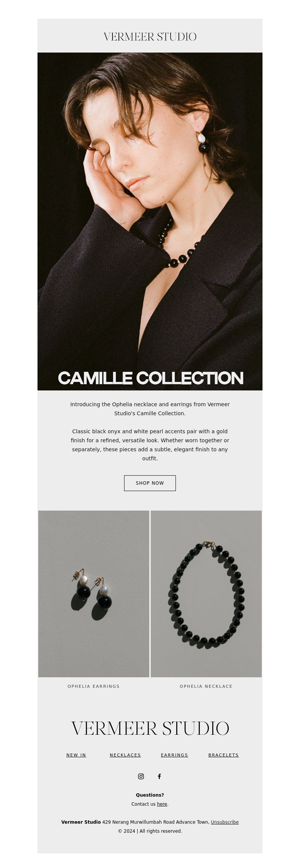Click the Unsubscribe link
The image size is (300, 868).
[225, 822]
